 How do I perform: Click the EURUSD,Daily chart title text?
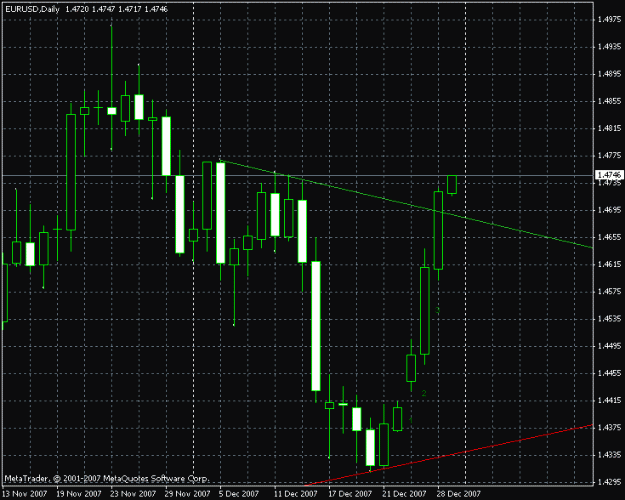tap(33, 9)
